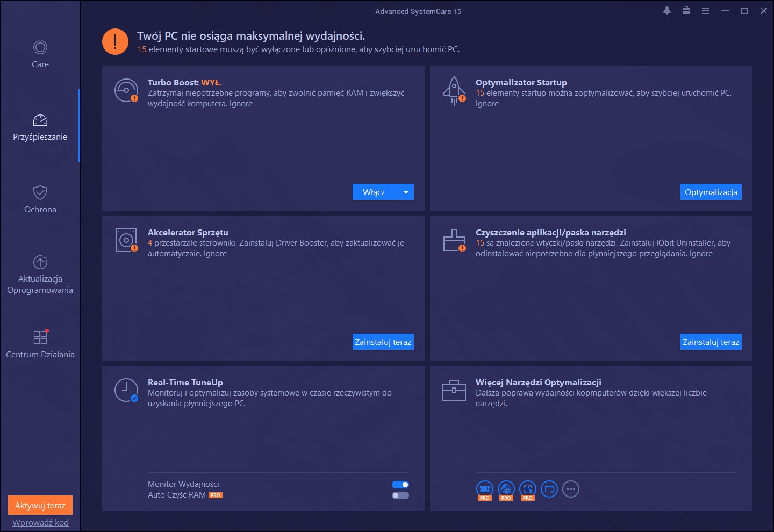774x532 pixels.
Task: Click the Czyszczenie aplikacji broom icon
Action: tap(454, 240)
